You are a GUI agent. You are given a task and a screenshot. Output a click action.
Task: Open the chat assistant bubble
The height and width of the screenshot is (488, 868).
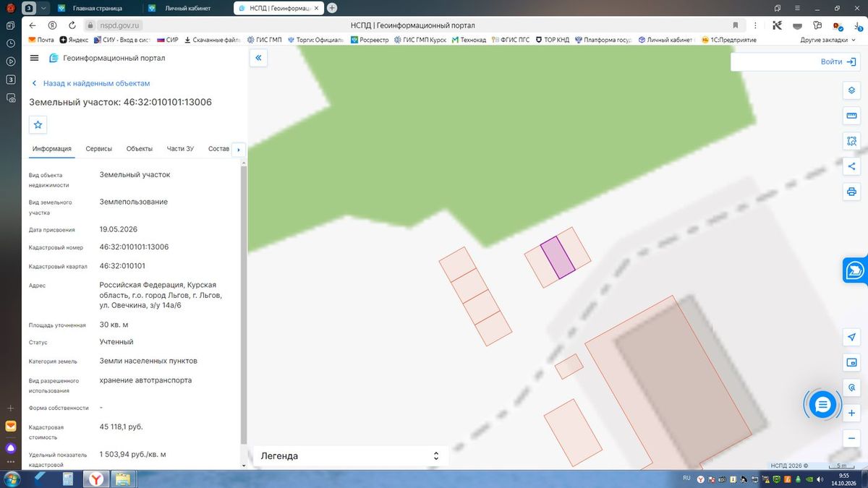coord(822,405)
